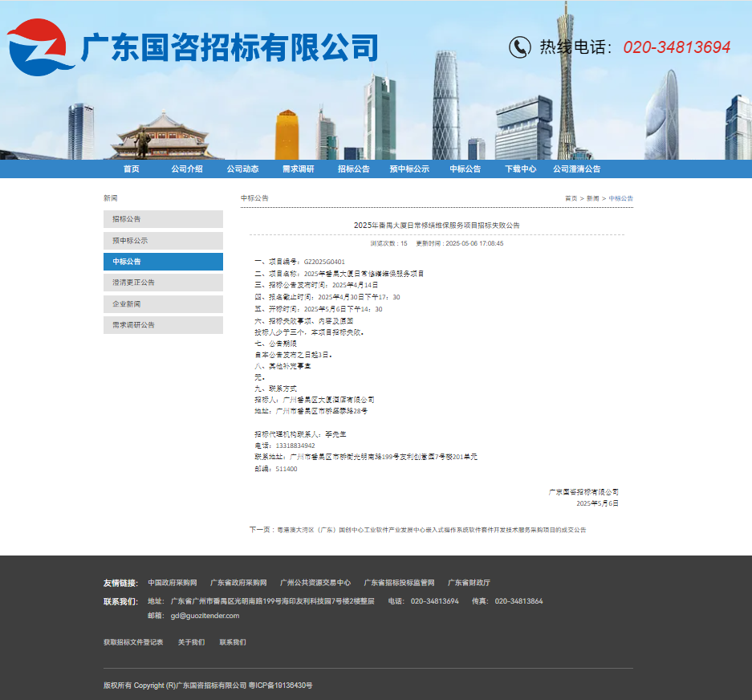
Task: Go to 公司介绍 in the navigation bar
Action: tap(186, 169)
